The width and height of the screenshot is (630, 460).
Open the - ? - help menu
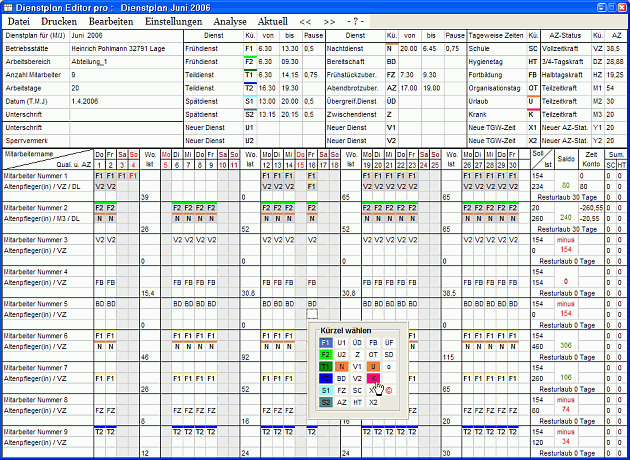tap(356, 22)
